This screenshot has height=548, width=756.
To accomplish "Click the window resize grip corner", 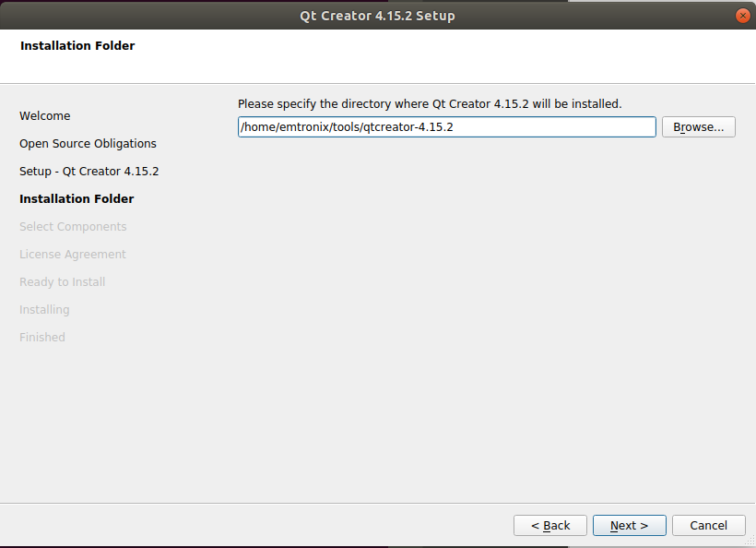I will pos(750,542).
